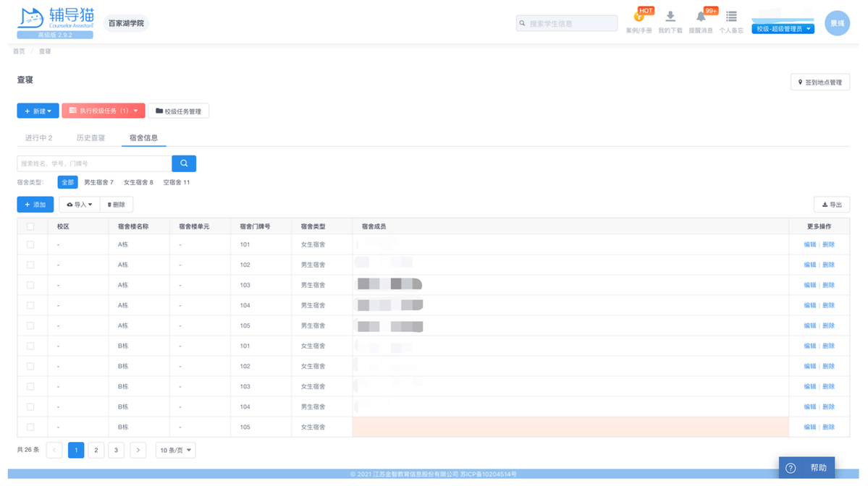Open the 10条/页 page size selector
The height and width of the screenshot is (486, 868).
(176, 451)
